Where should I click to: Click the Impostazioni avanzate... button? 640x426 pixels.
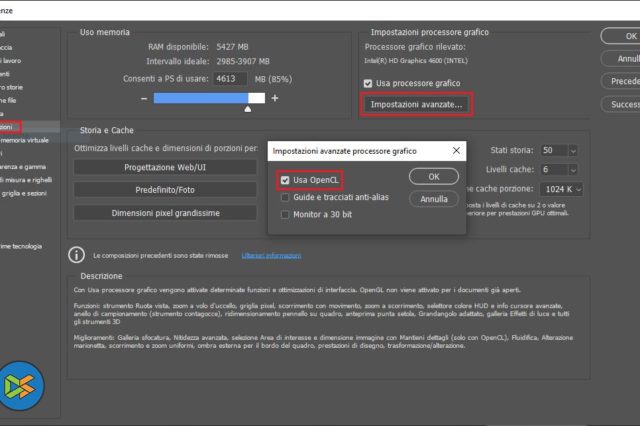coord(416,105)
